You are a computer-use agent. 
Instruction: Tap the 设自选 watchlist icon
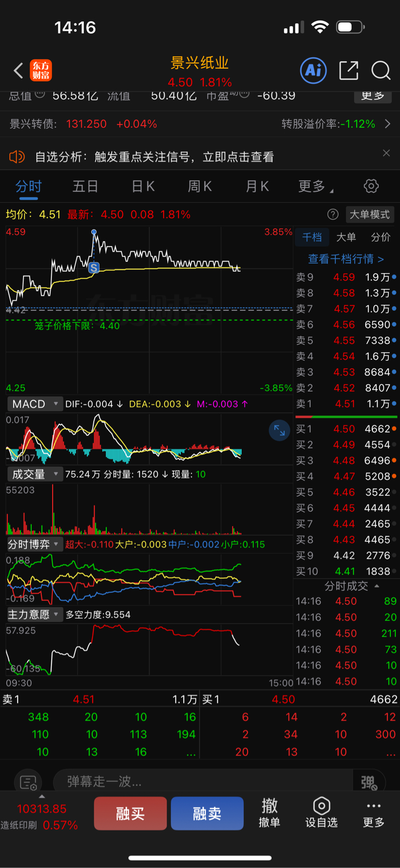[x=321, y=813]
